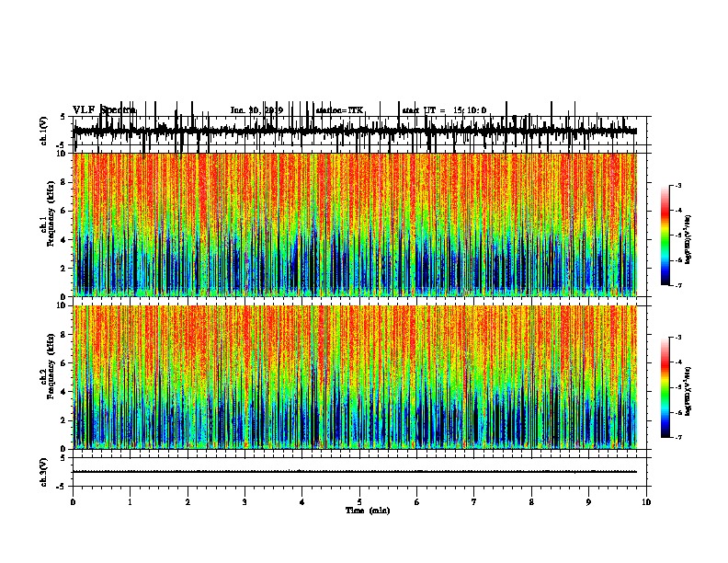Image resolution: width=728 pixels, height=563 pixels.
Task: Click the "6" kHz tick on ch.2 spectrogram
Action: click(64, 363)
